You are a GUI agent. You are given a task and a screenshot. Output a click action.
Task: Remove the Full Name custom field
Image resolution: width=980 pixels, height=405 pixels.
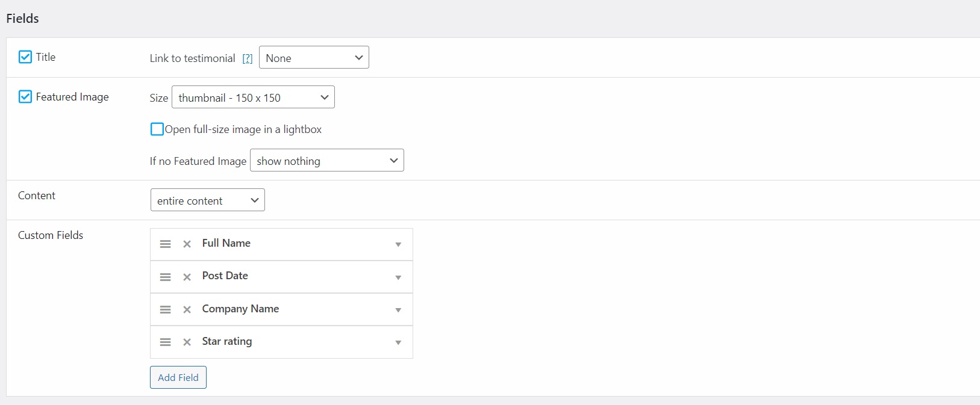click(x=187, y=244)
